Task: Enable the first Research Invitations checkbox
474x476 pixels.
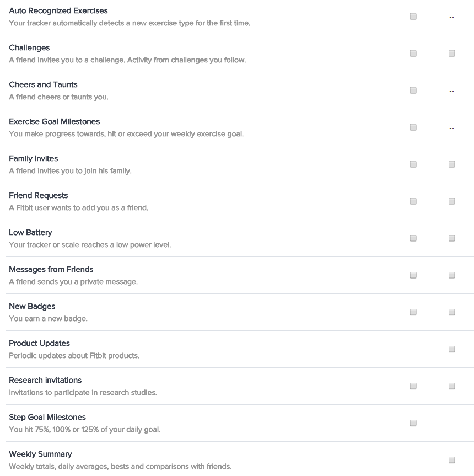Action: (413, 386)
